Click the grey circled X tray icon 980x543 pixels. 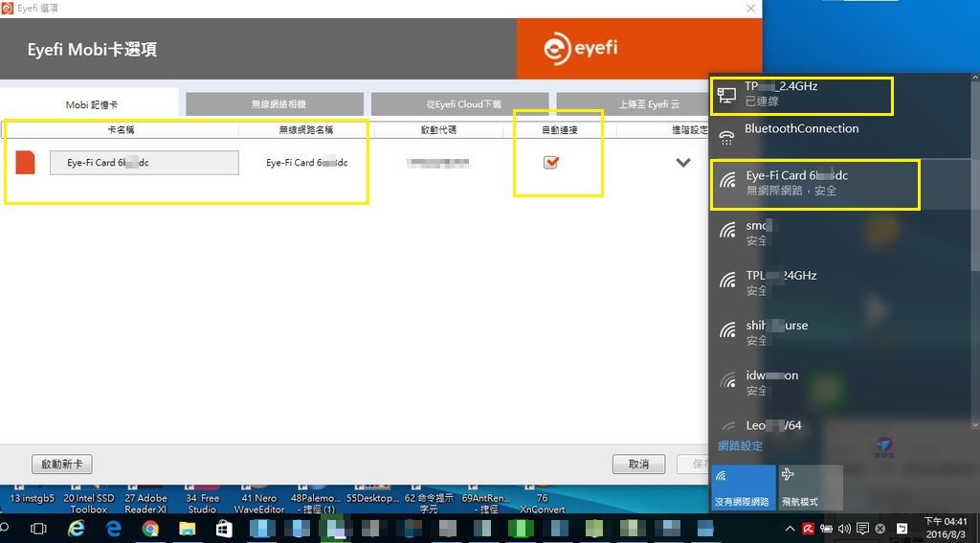pyautogui.click(x=880, y=530)
